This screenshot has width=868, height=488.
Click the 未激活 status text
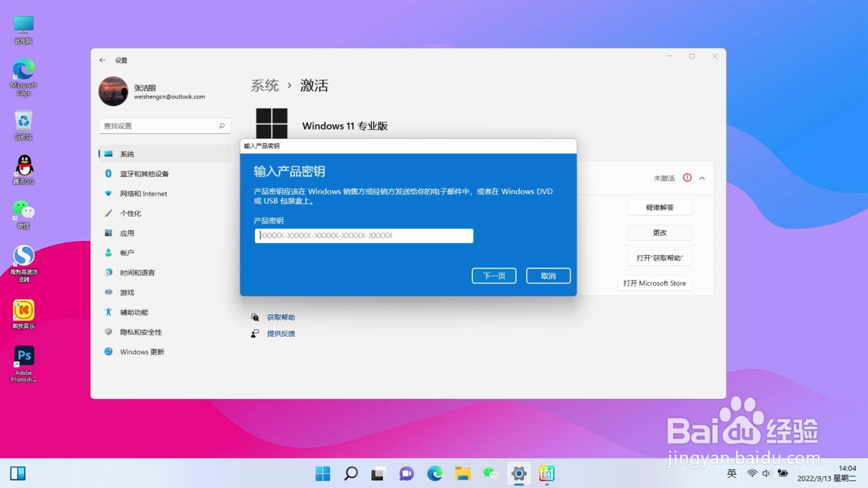click(664, 178)
